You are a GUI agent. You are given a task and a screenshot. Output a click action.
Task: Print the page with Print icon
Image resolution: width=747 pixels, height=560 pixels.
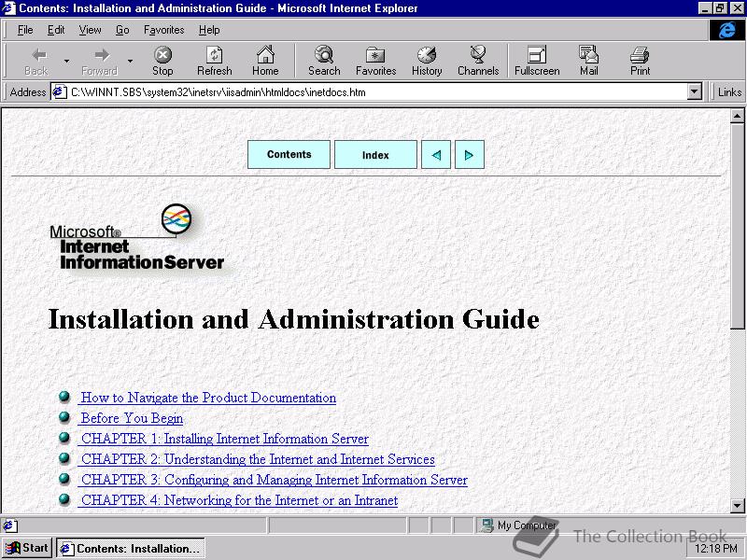[x=640, y=55]
